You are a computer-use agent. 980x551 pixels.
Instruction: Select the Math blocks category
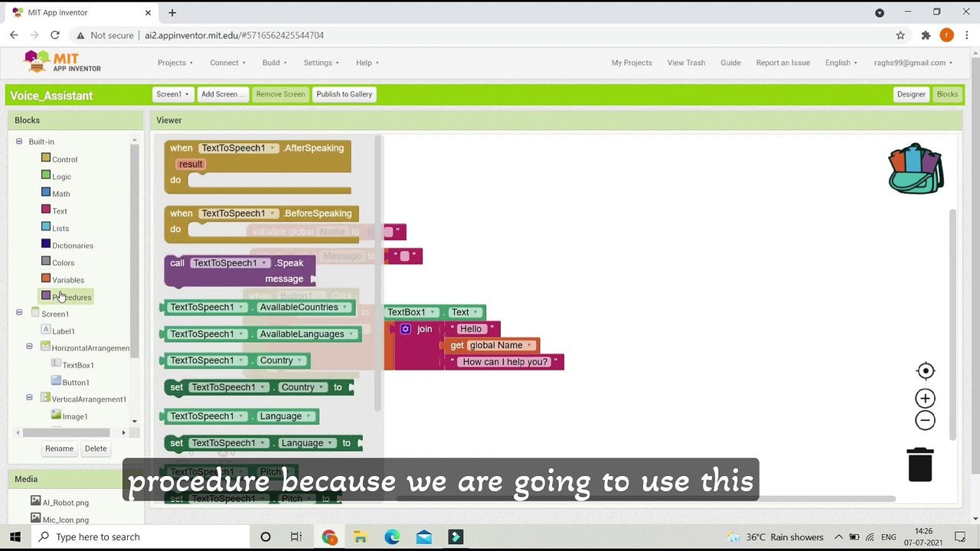pyautogui.click(x=60, y=194)
